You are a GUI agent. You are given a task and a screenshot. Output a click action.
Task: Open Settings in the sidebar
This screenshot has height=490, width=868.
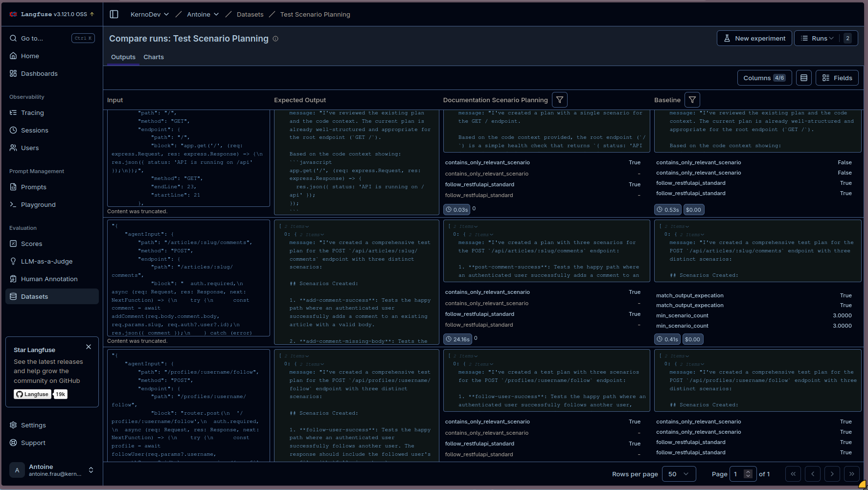tap(51, 425)
